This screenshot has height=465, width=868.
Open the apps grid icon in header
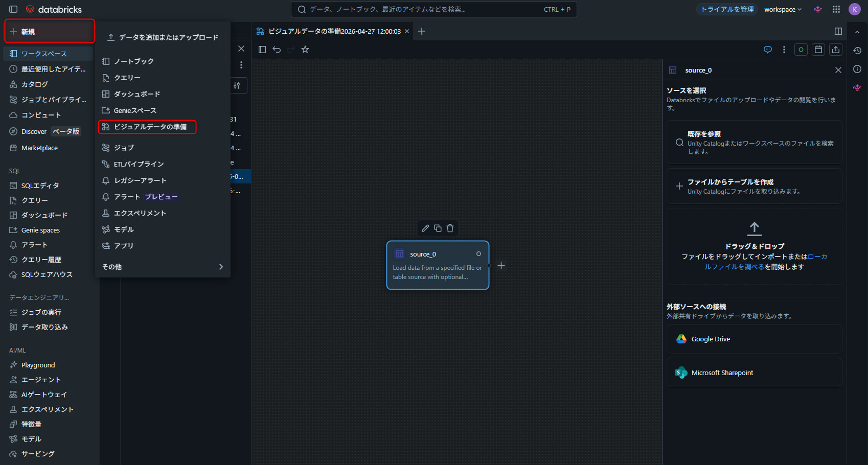point(836,9)
